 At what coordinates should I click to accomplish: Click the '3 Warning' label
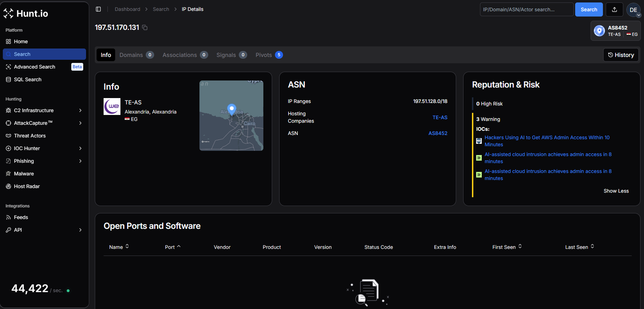(x=488, y=119)
